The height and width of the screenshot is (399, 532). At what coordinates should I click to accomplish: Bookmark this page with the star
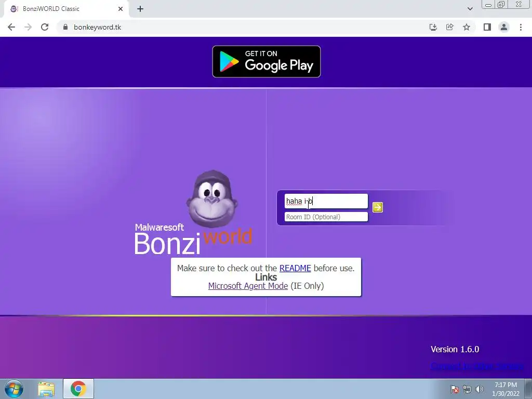point(467,27)
